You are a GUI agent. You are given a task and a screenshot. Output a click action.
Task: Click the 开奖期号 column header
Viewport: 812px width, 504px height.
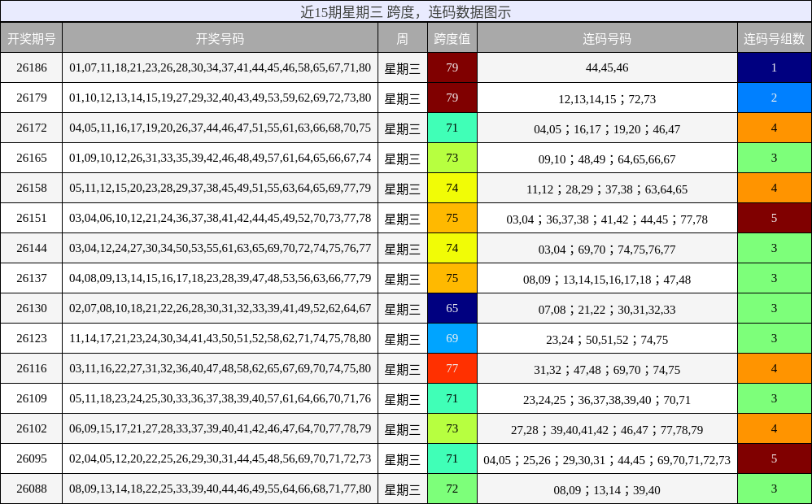[32, 37]
